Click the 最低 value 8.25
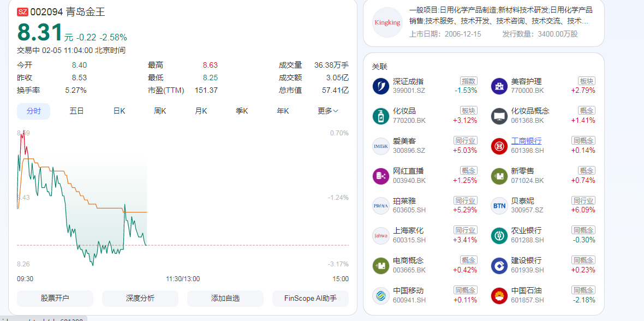This screenshot has height=321, width=644. 210,78
